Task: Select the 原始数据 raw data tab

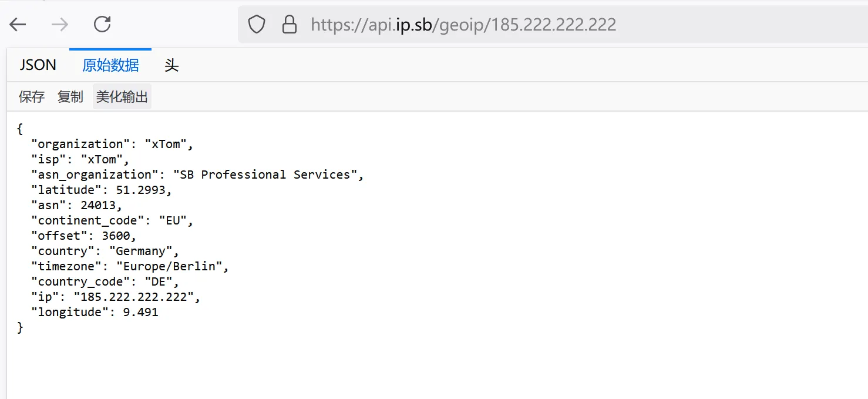Action: (110, 65)
